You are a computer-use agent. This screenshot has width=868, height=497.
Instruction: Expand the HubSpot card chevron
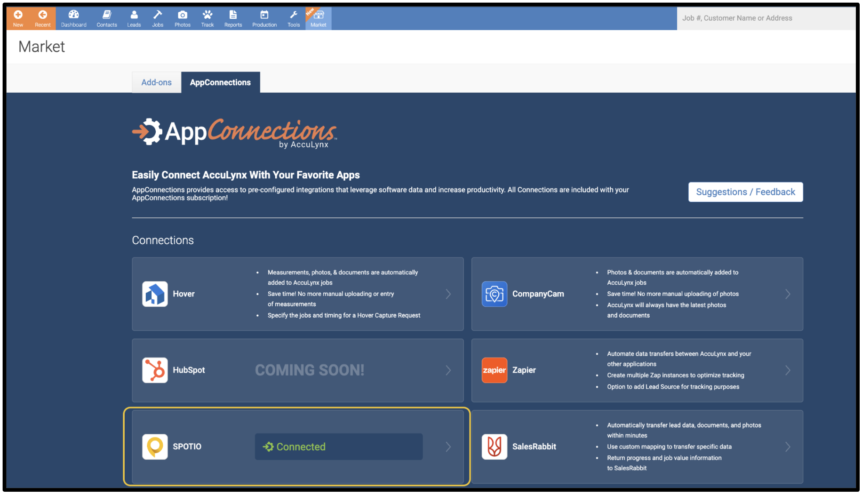pos(449,371)
